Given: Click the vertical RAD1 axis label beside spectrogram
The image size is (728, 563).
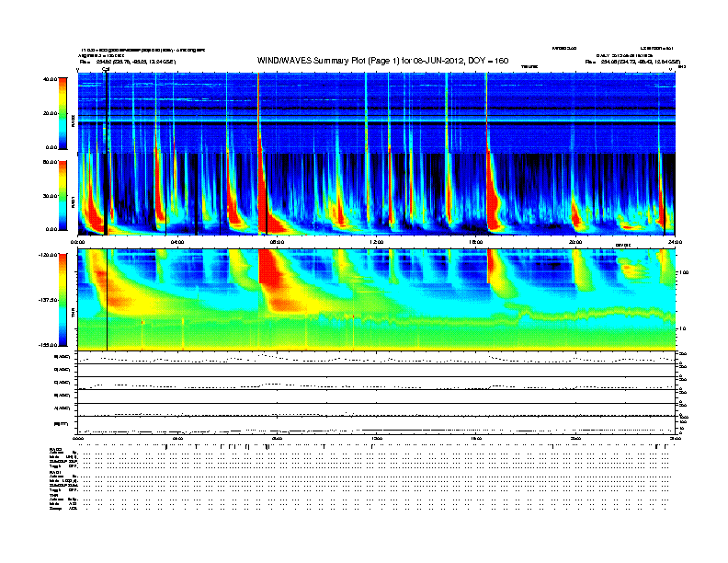Looking at the screenshot, I should coord(74,203).
